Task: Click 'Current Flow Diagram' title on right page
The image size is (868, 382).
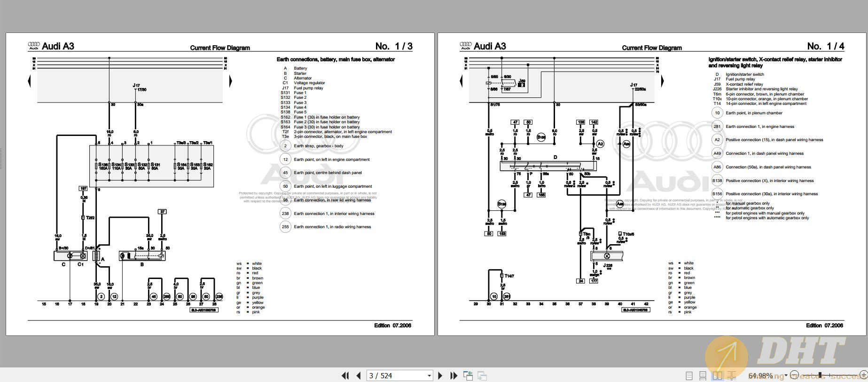Action: tap(652, 48)
